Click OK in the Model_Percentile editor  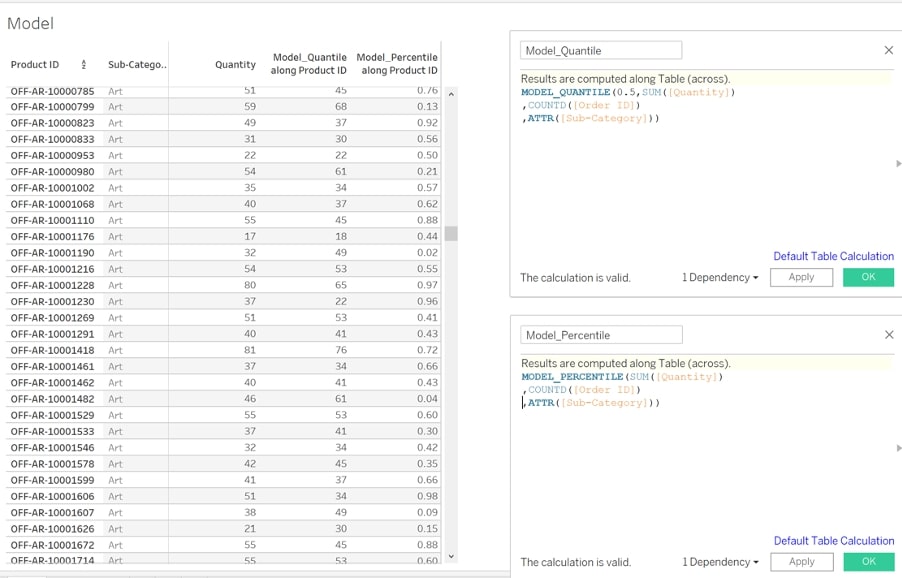[x=869, y=562]
